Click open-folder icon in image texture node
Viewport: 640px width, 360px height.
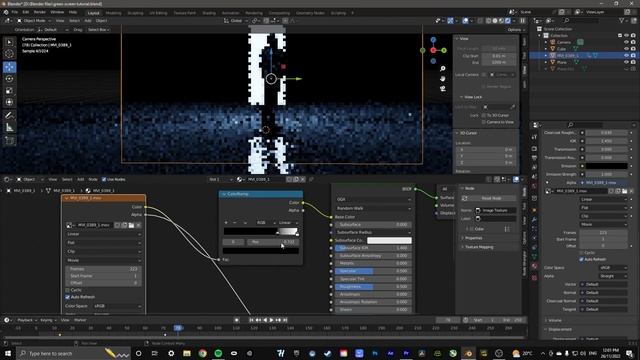(x=131, y=225)
